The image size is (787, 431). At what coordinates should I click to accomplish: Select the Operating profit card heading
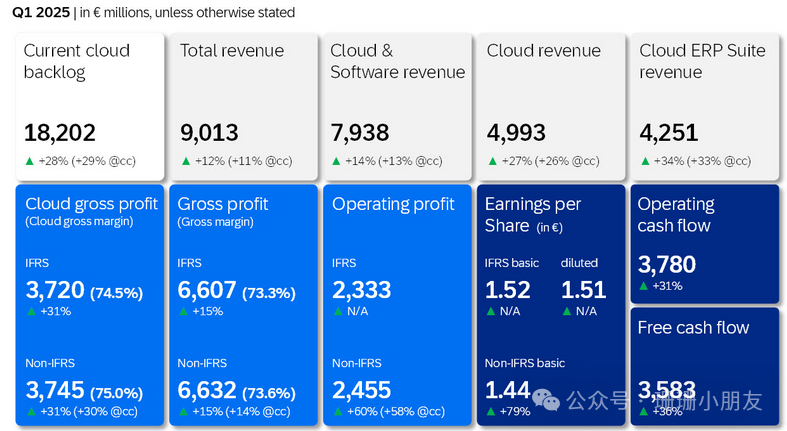coord(393,204)
